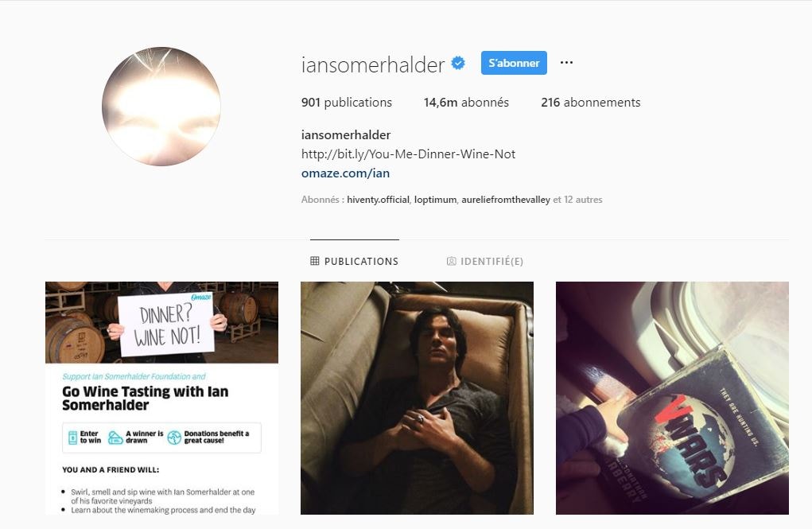This screenshot has width=812, height=529.
Task: Switch to the PUBLICATIONS tab
Action: [x=355, y=261]
